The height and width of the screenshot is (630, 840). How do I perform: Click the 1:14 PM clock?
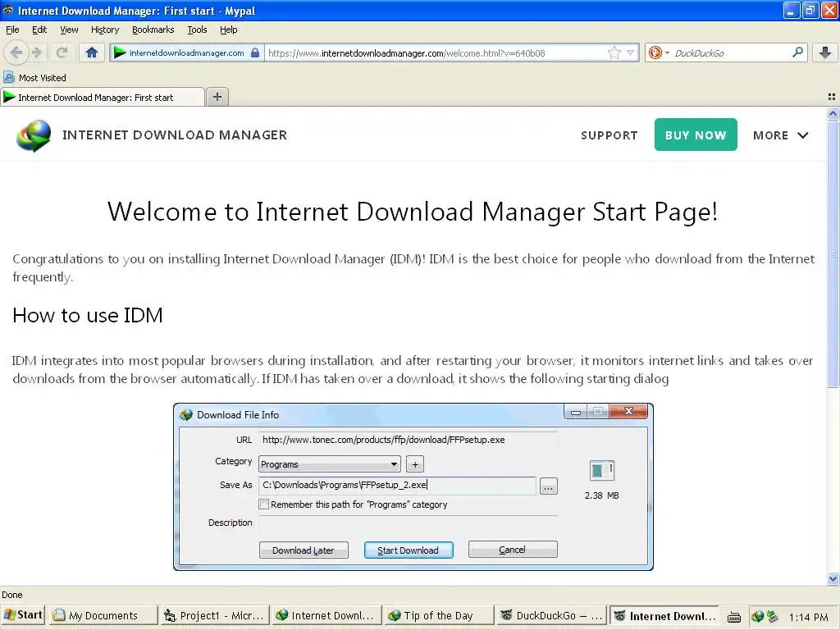point(808,617)
